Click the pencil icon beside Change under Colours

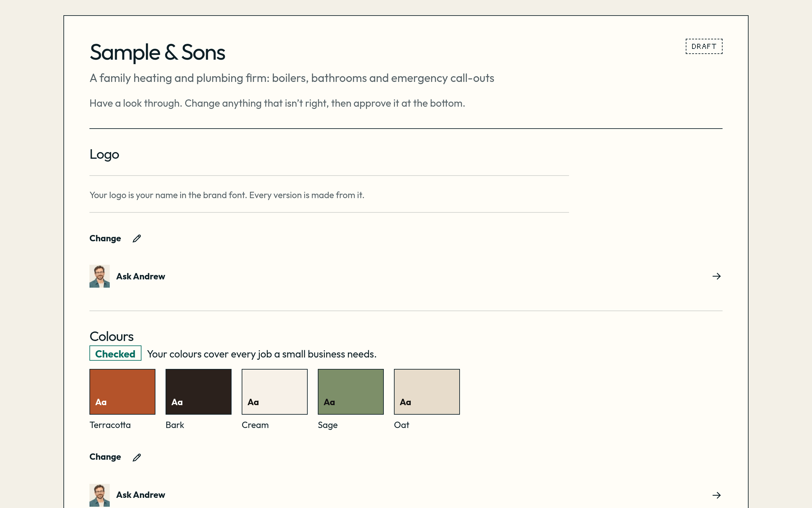pos(137,457)
